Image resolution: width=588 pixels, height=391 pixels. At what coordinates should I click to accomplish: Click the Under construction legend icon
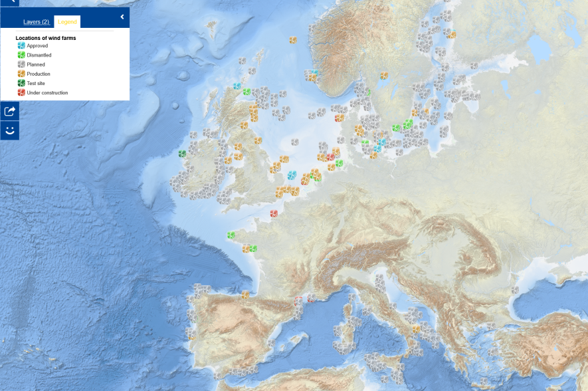click(x=21, y=92)
